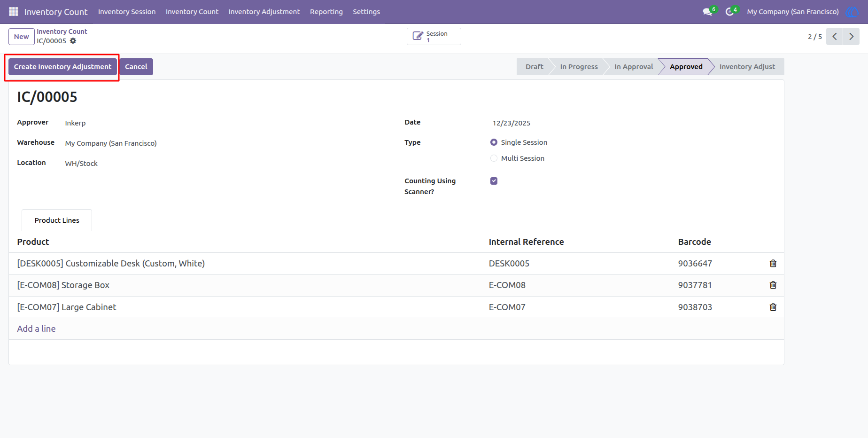Click the gear icon beside IC/00005
The image size is (868, 438).
click(x=73, y=41)
